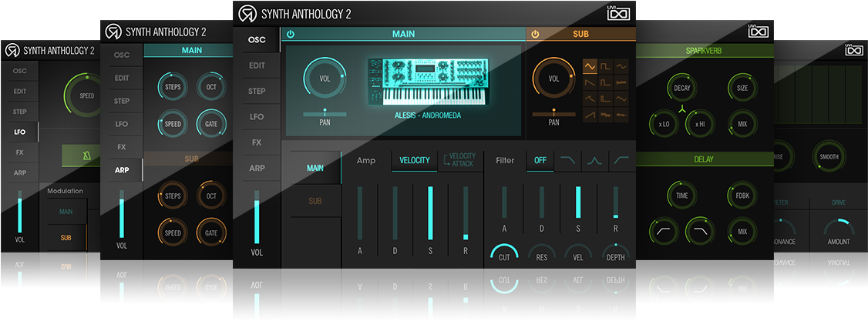The image size is (868, 321).
Task: Open the FX tab in front window
Action: pos(257,142)
